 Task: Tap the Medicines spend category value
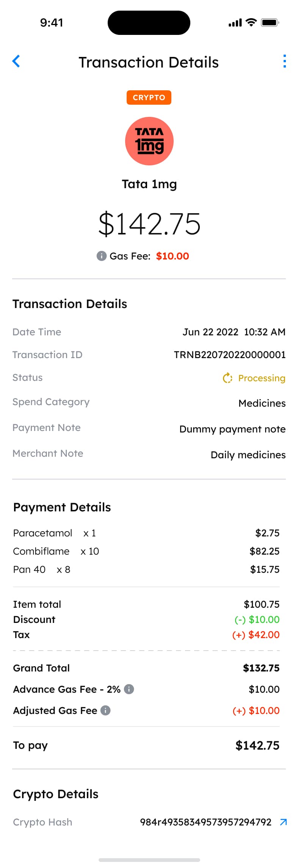(x=262, y=403)
